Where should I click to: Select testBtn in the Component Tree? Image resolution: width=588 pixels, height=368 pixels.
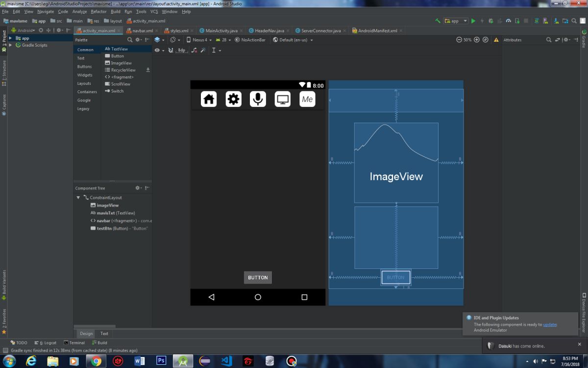105,228
